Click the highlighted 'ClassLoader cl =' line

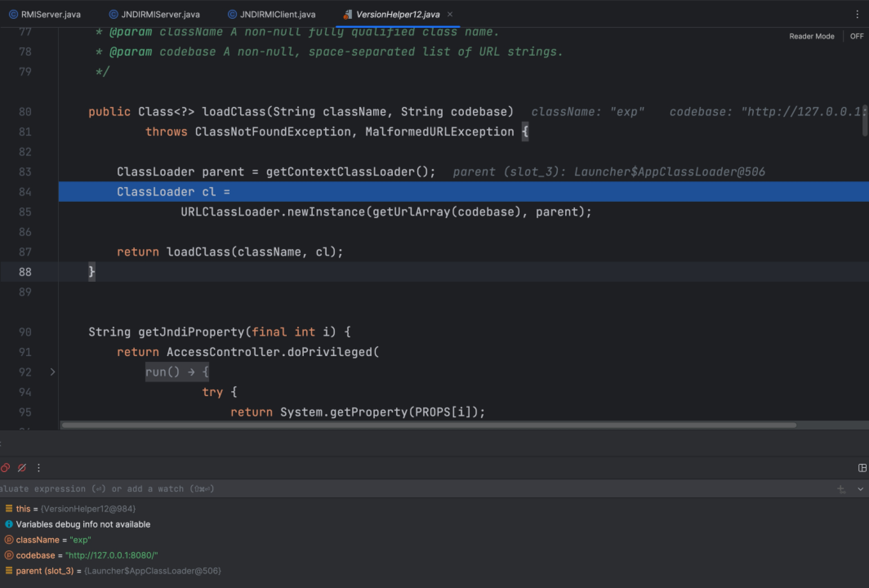click(x=463, y=192)
